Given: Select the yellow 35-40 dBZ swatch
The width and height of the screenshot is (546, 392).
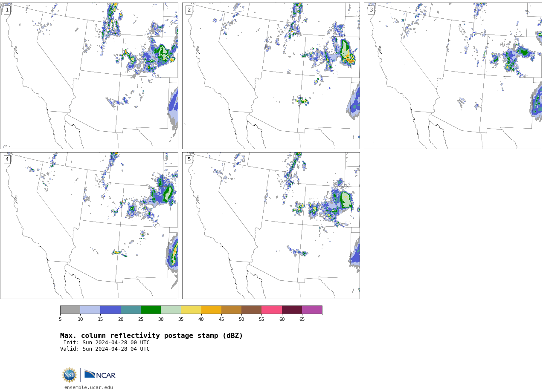Looking at the screenshot, I should [191, 310].
